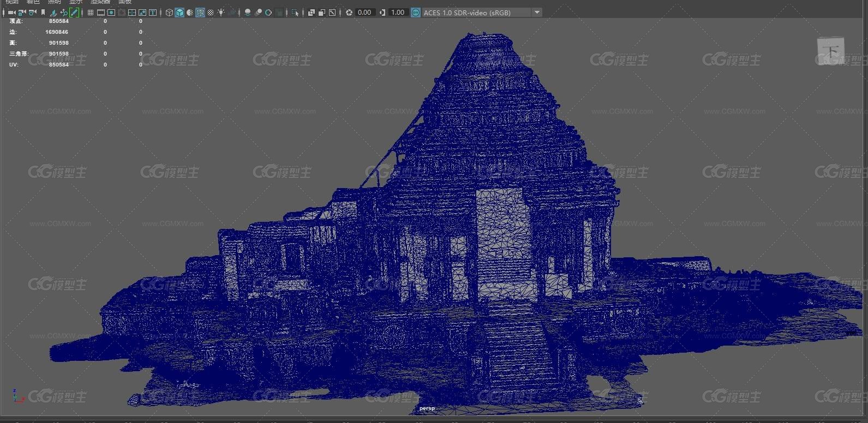Click the 顶点 count 850584
Image resolution: width=868 pixels, height=423 pixels.
pyautogui.click(x=59, y=21)
